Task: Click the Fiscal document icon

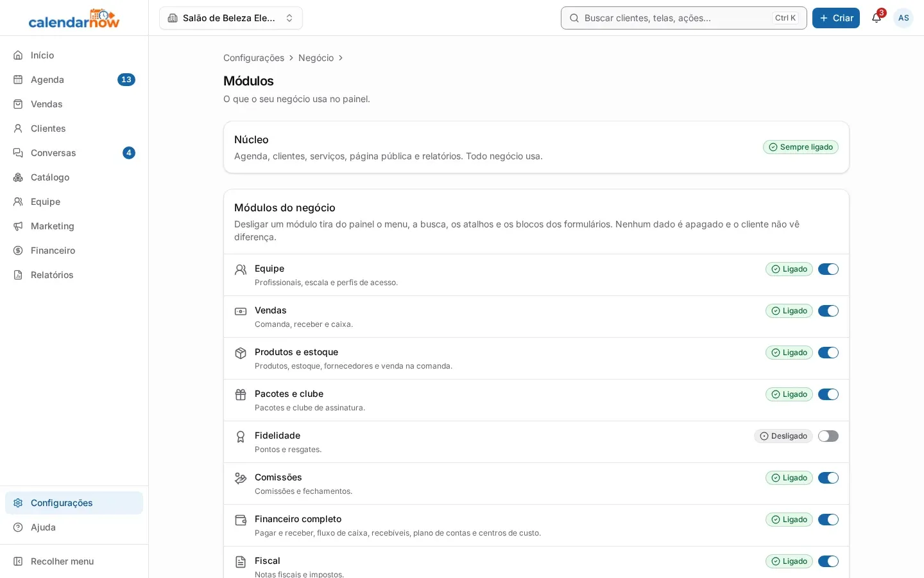Action: coord(241,562)
